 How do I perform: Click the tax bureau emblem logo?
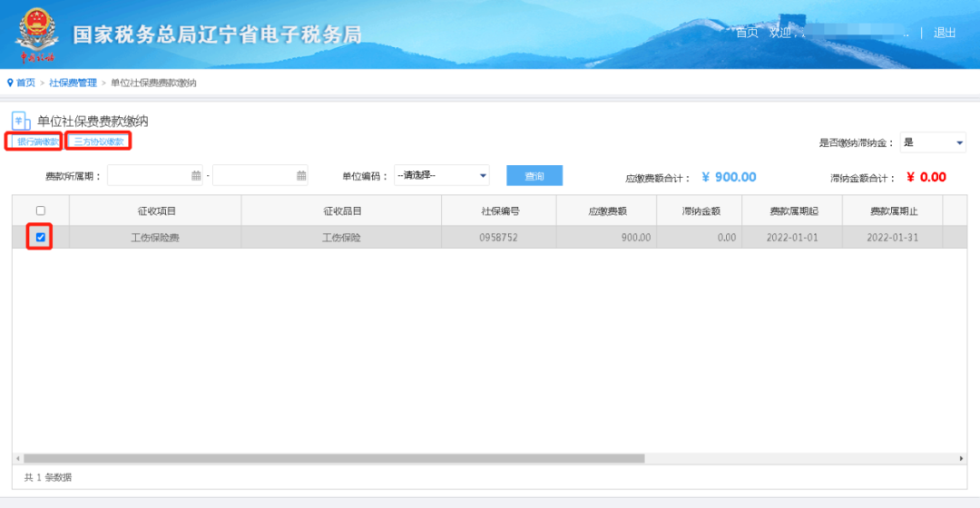click(37, 34)
